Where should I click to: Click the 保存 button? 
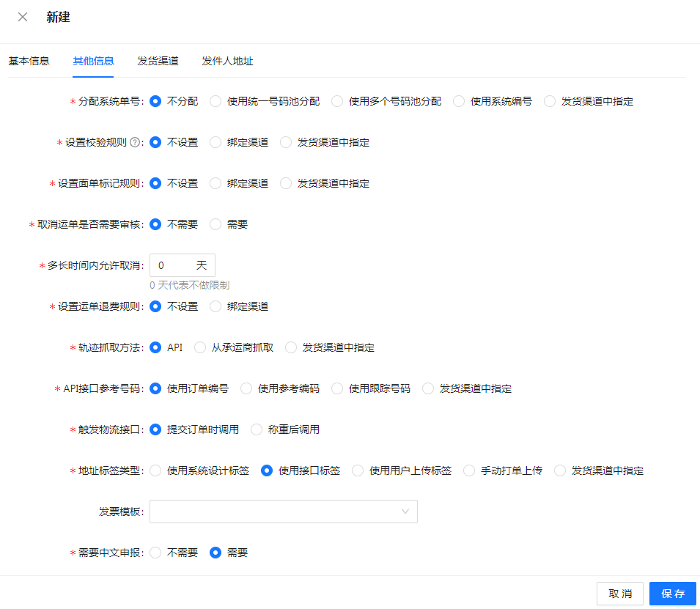pos(673,594)
